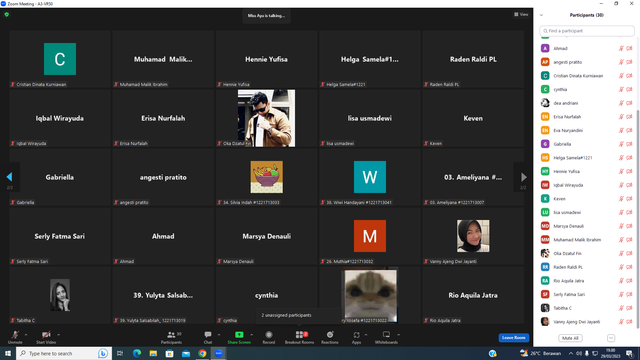Click the 2 unassigned participants tooltip
Image resolution: width=640 pixels, height=360 pixels.
click(299, 315)
